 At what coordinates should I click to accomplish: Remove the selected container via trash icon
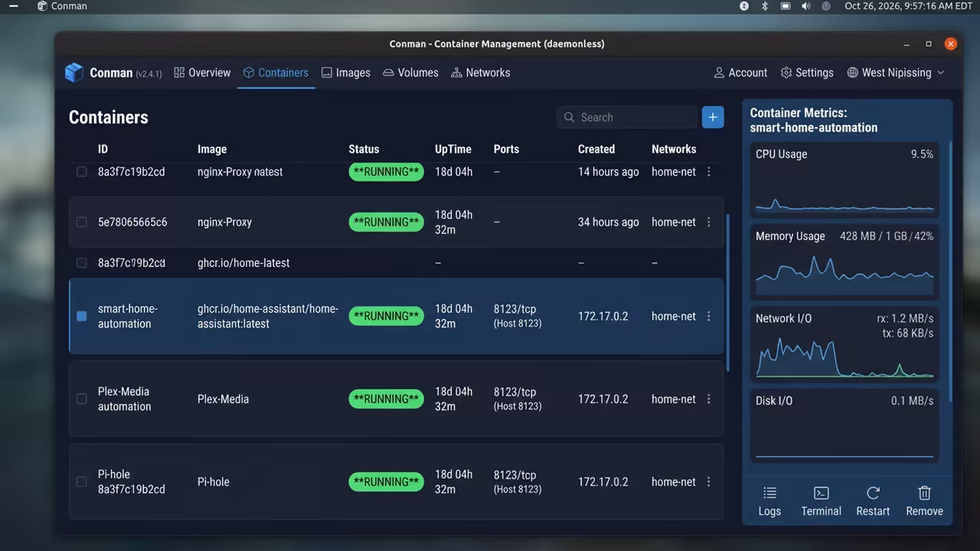click(x=924, y=501)
